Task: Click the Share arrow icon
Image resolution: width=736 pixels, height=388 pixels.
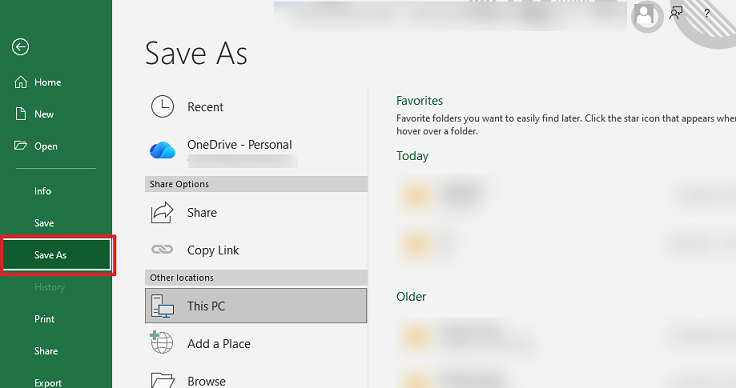Action: 162,213
